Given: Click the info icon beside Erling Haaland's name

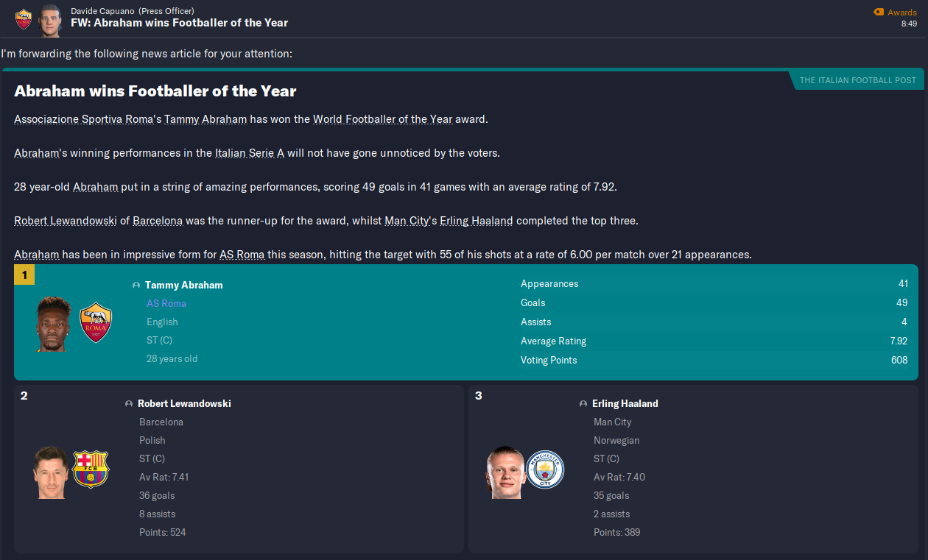Looking at the screenshot, I should (x=583, y=404).
